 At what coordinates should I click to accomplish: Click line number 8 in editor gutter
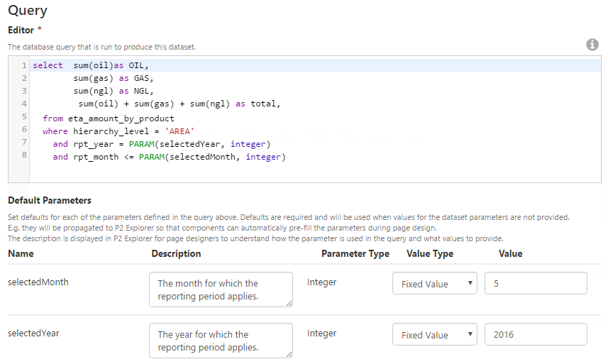pyautogui.click(x=24, y=154)
